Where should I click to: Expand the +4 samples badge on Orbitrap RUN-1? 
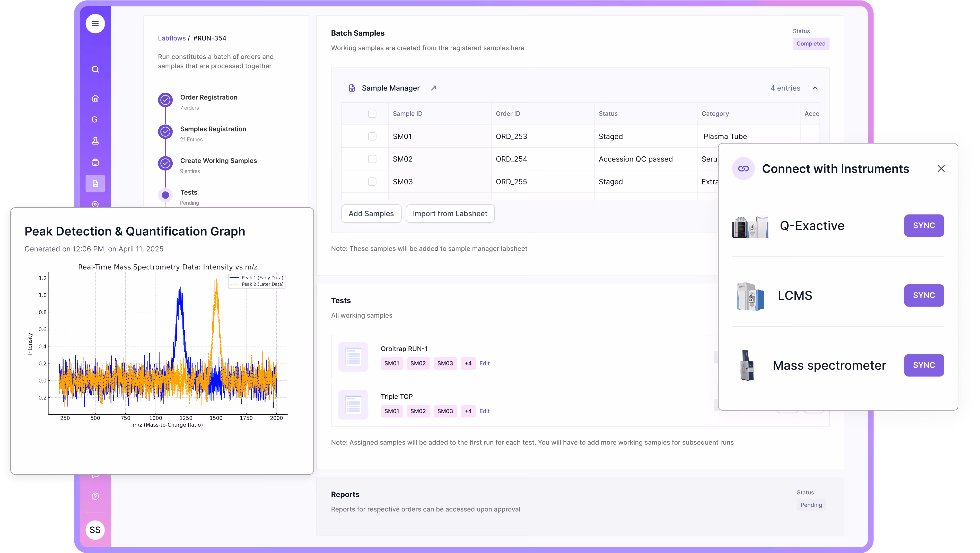pos(468,363)
